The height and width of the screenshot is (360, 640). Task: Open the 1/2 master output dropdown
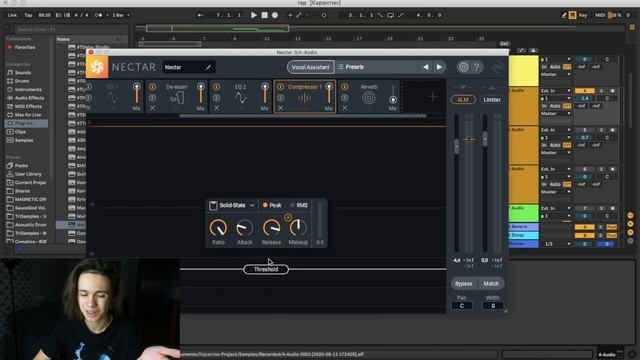point(557,244)
